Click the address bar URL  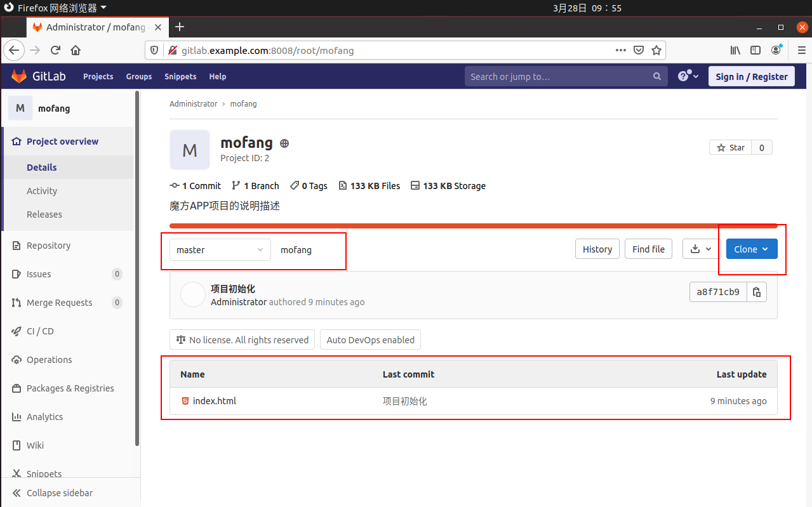[x=267, y=50]
